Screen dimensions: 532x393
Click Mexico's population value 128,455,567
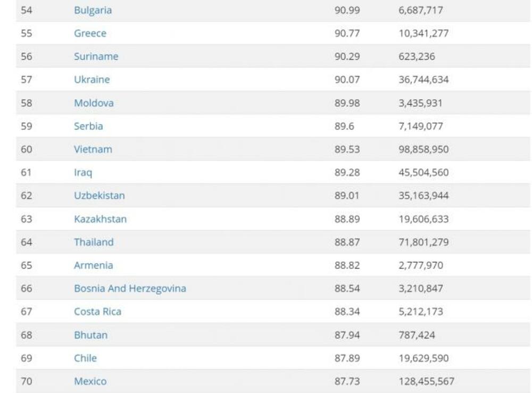[426, 381]
